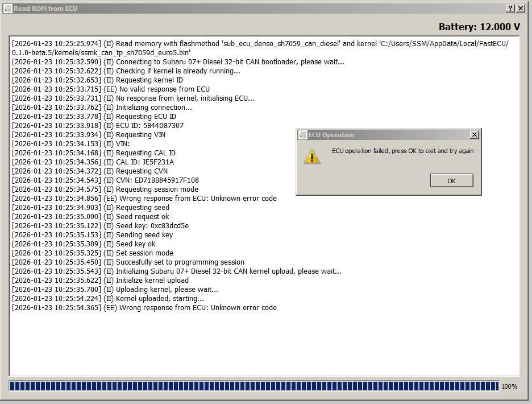Click the Read ROM from ECU window icon
The width and height of the screenshot is (532, 404).
pyautogui.click(x=8, y=9)
